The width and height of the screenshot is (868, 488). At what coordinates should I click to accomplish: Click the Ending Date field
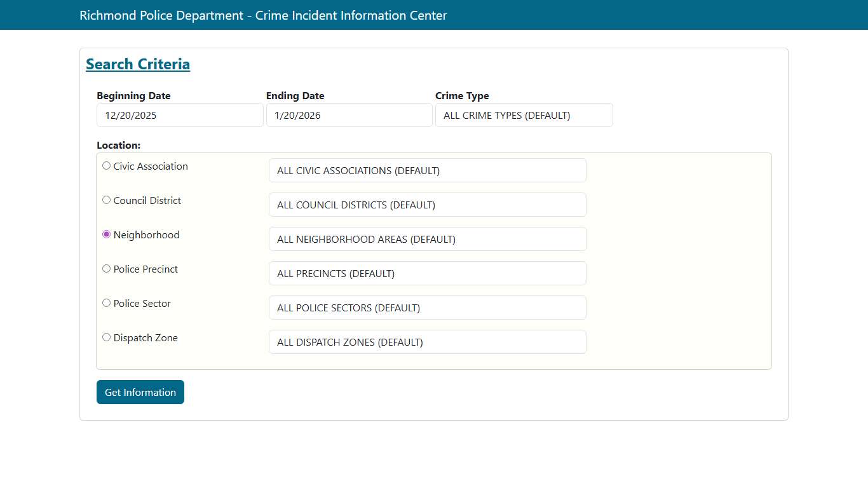click(x=349, y=115)
